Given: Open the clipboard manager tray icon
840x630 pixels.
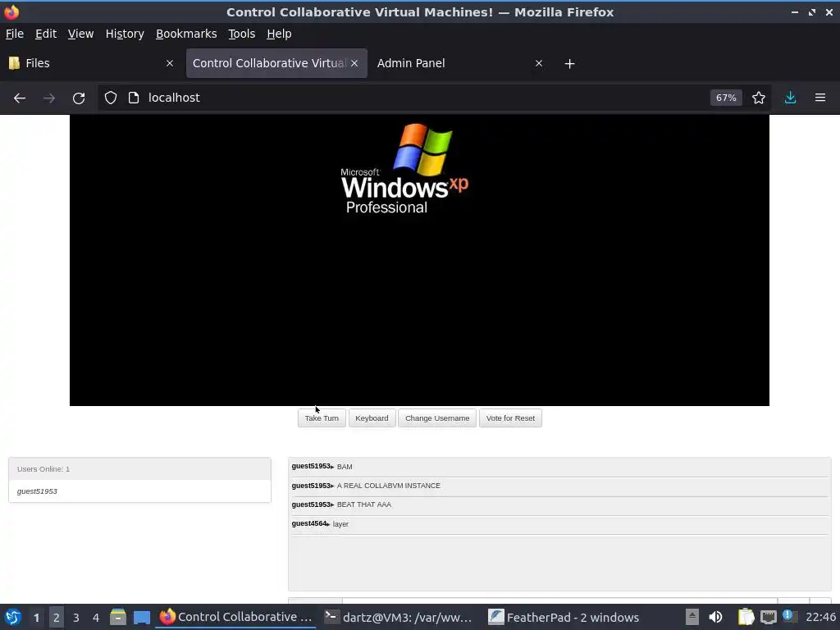Looking at the screenshot, I should 746,617.
